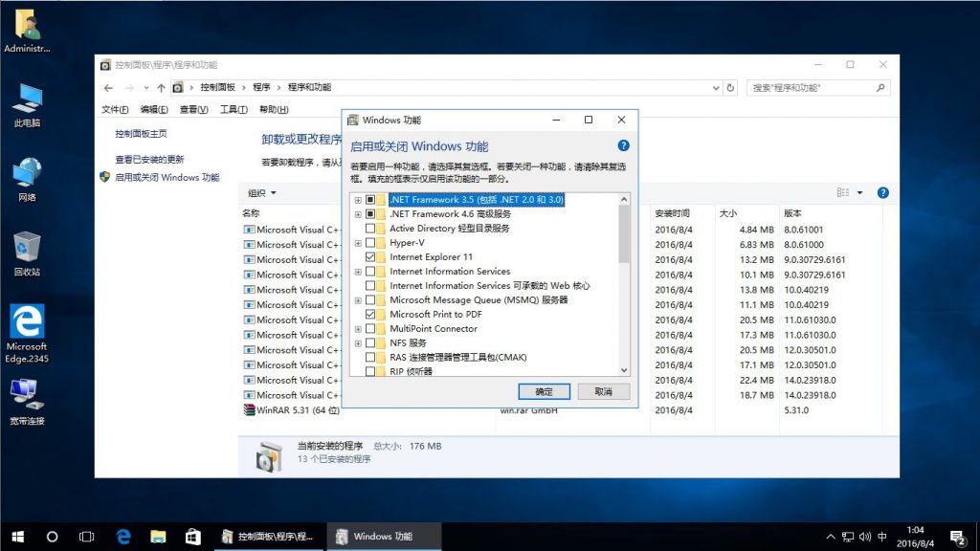Viewport: 980px width, 551px height.
Task: Toggle .NET Framework 3.5 checkbox
Action: click(x=370, y=200)
